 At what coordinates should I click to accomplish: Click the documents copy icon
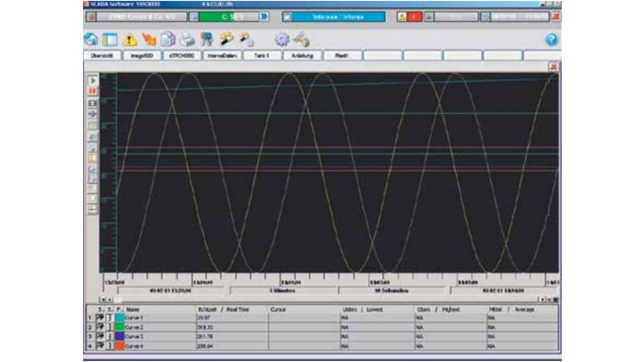[168, 39]
